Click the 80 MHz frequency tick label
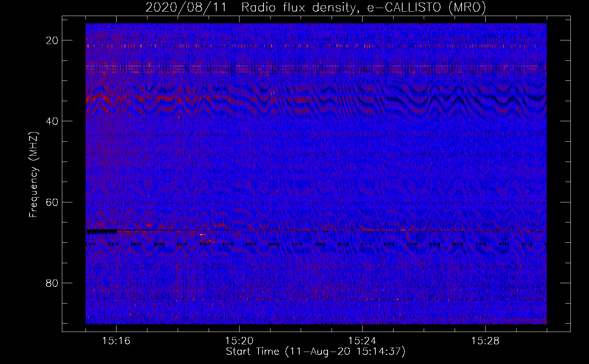Image resolution: width=589 pixels, height=364 pixels. (52, 283)
